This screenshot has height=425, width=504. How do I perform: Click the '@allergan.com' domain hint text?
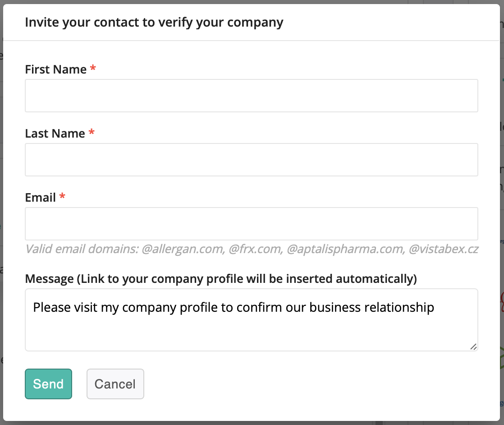(182, 249)
